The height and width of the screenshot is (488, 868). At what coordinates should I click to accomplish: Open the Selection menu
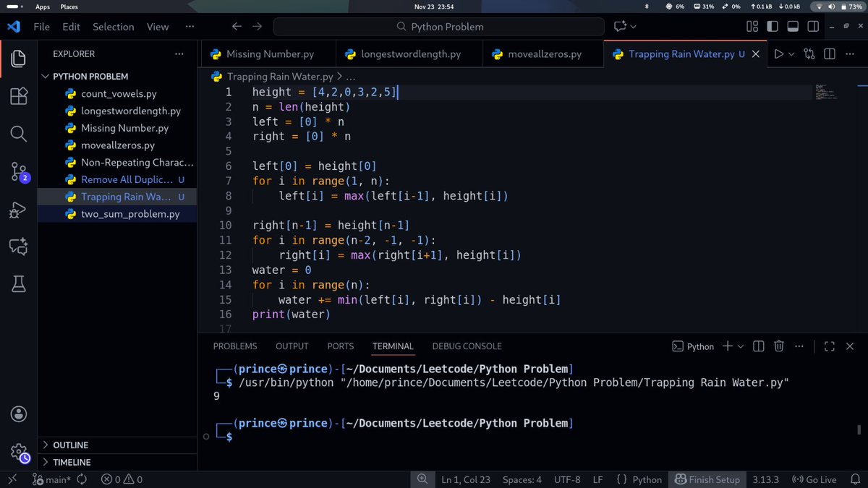tap(113, 27)
